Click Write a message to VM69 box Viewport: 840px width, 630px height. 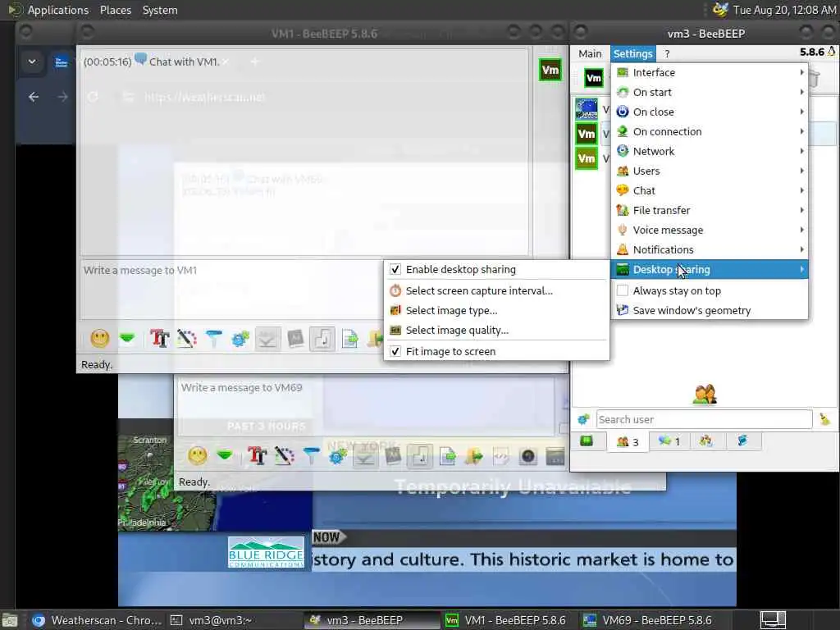coord(365,405)
